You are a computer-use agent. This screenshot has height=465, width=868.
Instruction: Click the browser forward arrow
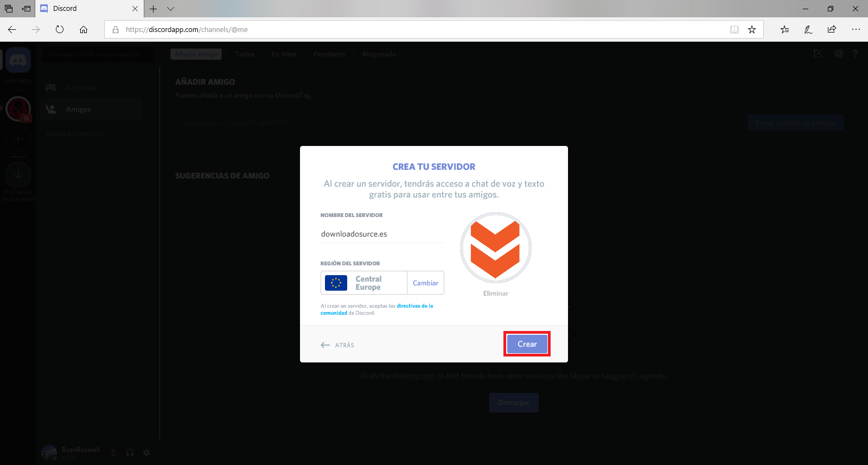coord(36,29)
